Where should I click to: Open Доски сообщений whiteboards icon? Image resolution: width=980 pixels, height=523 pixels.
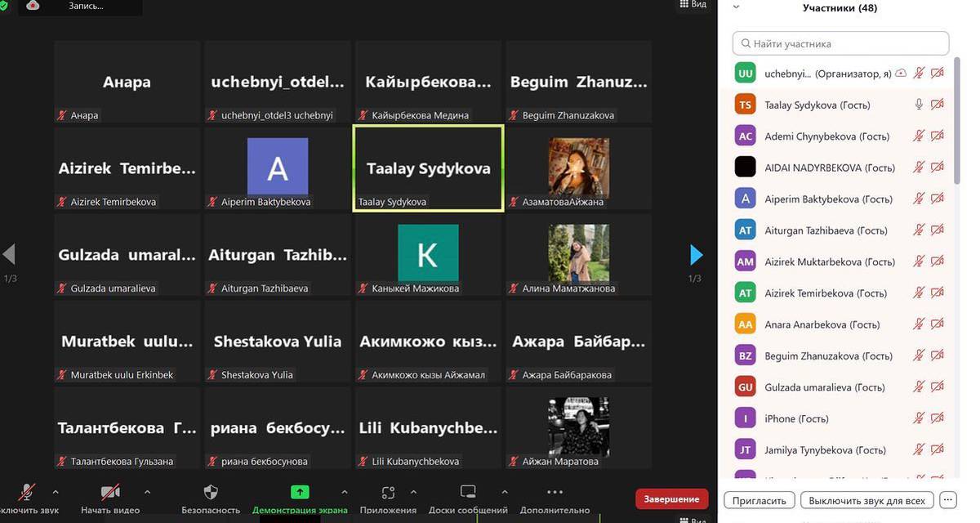[468, 492]
